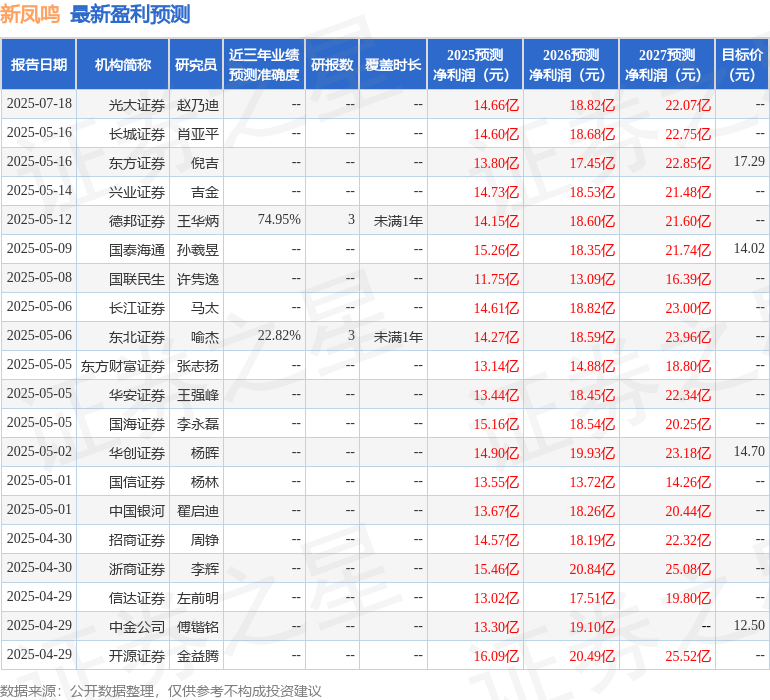
Task: Click the 覆盖时长 column header
Action: (393, 64)
